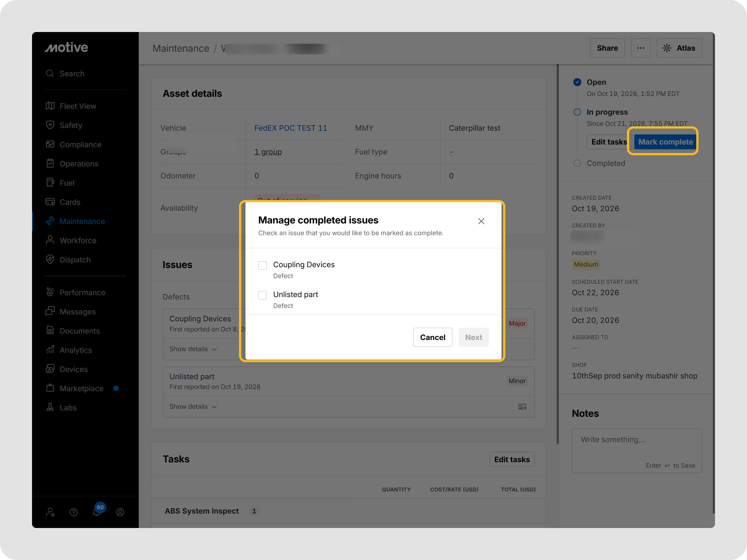Click the Documents icon
The width and height of the screenshot is (747, 560).
point(50,330)
